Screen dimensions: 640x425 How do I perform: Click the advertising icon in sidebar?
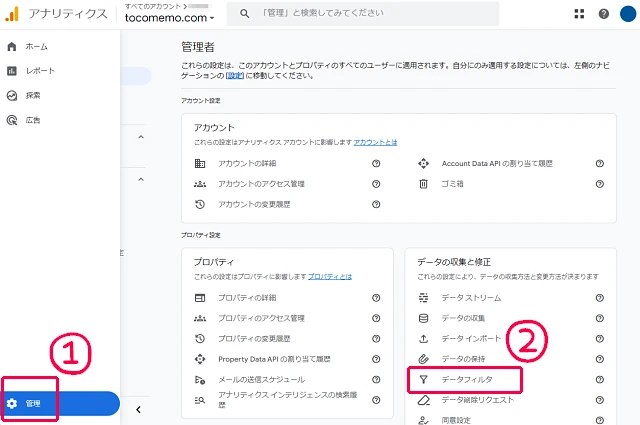pos(12,120)
